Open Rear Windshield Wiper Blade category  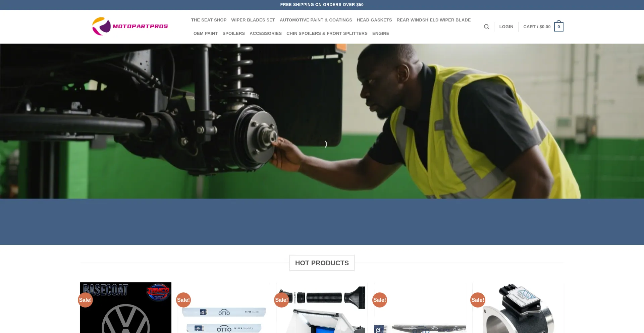point(433,20)
